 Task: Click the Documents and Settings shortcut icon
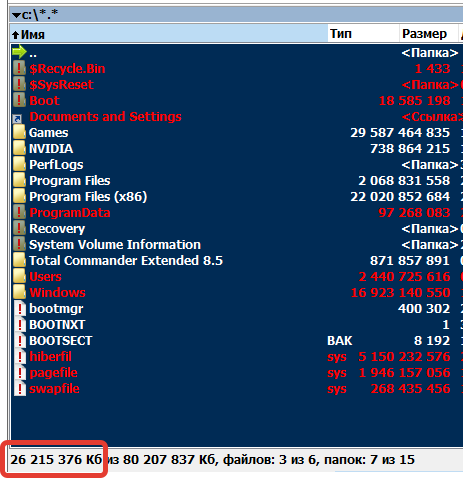(17, 119)
